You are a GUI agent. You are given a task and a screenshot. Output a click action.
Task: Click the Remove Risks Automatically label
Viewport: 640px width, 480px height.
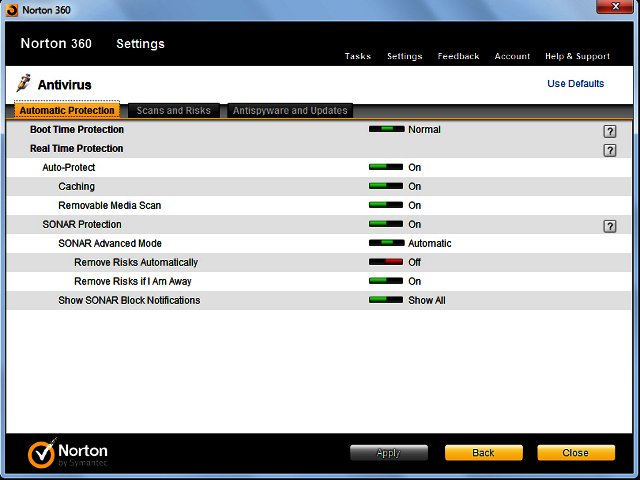point(136,262)
